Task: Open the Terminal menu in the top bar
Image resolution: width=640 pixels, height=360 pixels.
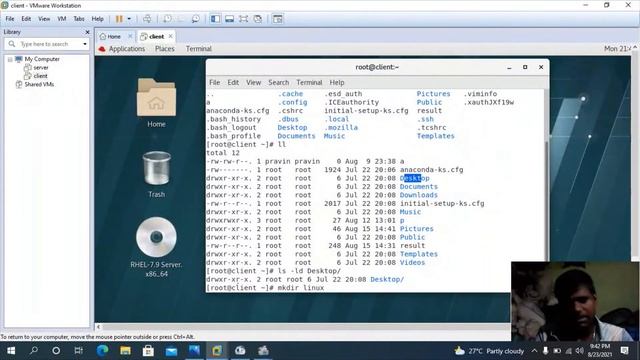Action: pos(199,49)
